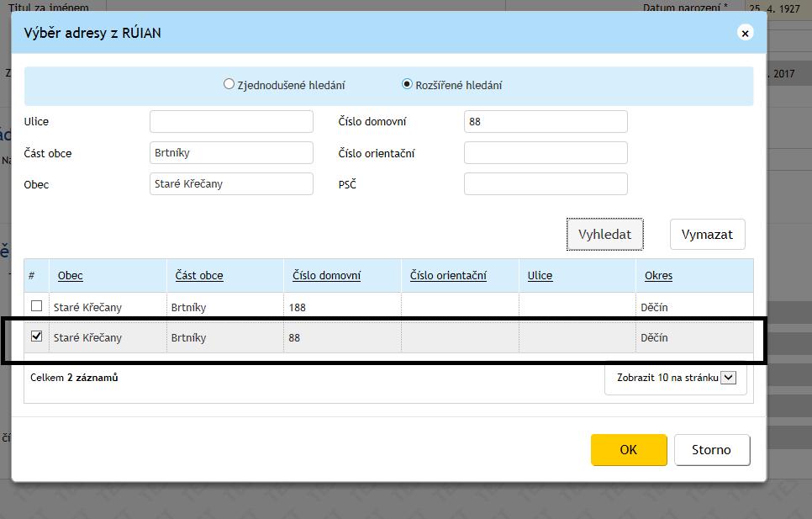Sort results by Číslo domovní column header

(x=327, y=276)
